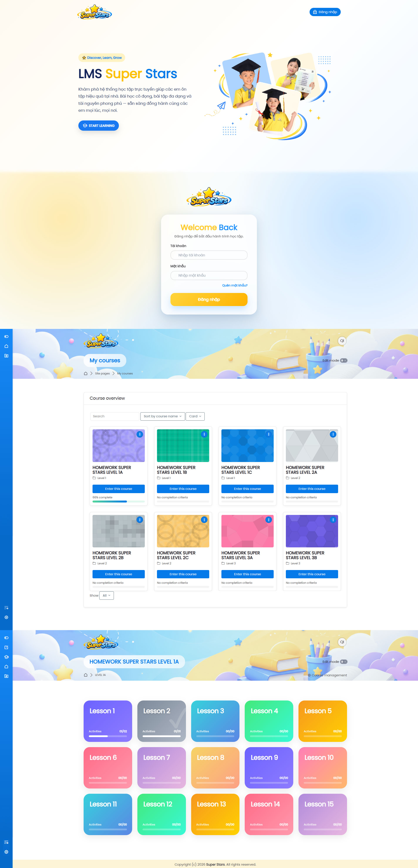
Task: Click Enter this course for LEVEL 1B
Action: pos(183,489)
